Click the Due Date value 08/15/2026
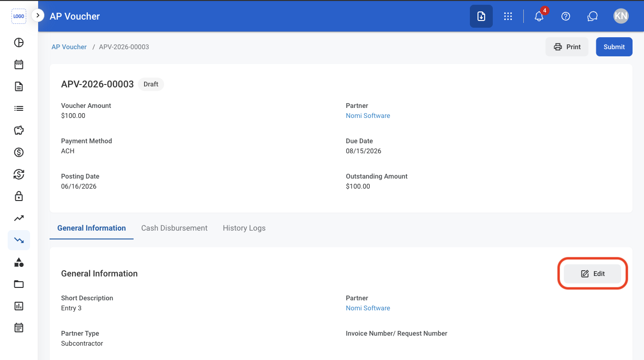 pyautogui.click(x=364, y=151)
